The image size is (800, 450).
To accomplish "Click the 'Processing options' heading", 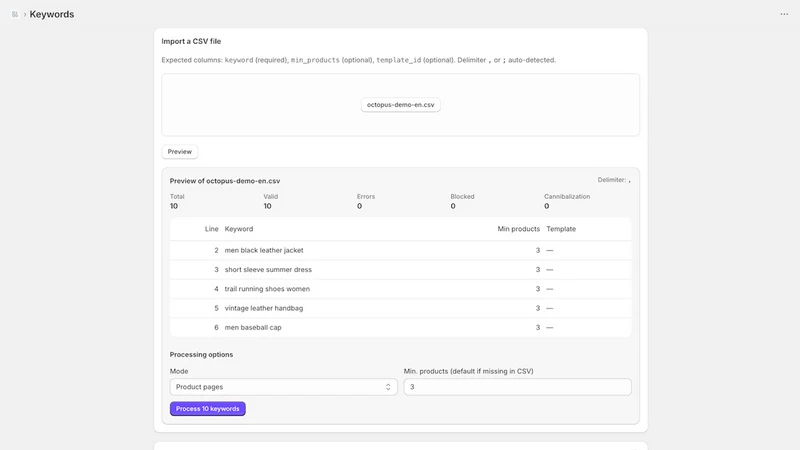I will (202, 355).
